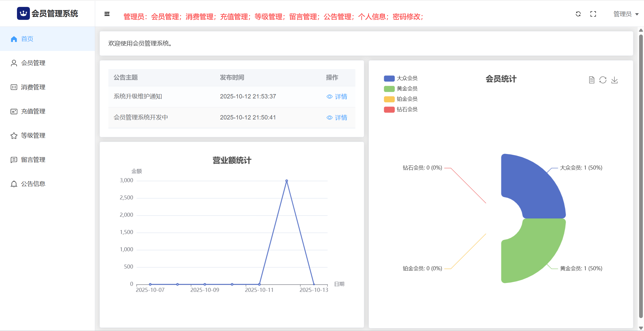Select 首页 in sidebar

click(27, 39)
